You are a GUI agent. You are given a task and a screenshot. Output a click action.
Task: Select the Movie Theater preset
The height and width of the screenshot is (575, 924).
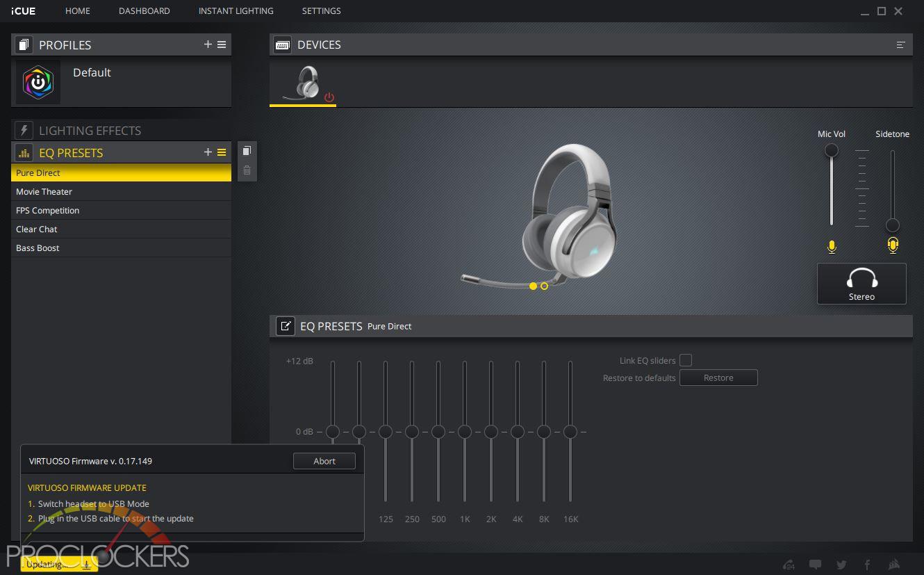(x=121, y=191)
